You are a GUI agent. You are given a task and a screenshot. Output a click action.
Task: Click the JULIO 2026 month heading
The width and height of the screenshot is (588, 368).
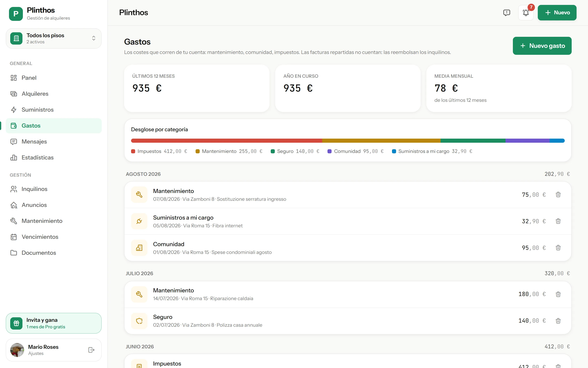click(139, 273)
